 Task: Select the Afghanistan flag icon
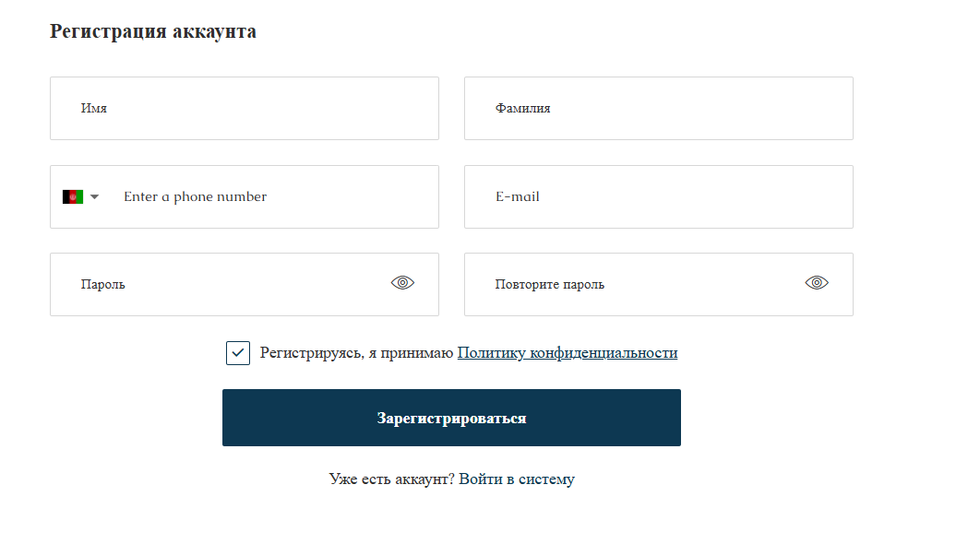73,196
